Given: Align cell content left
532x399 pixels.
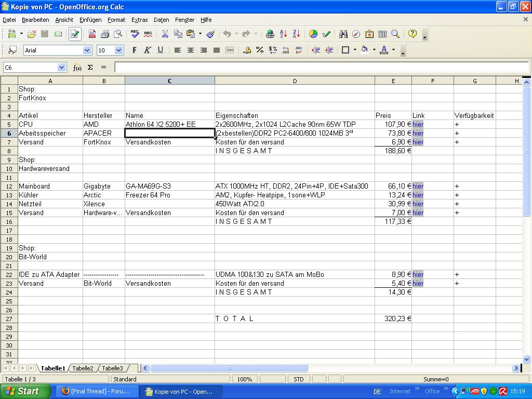Looking at the screenshot, I should tap(178, 50).
